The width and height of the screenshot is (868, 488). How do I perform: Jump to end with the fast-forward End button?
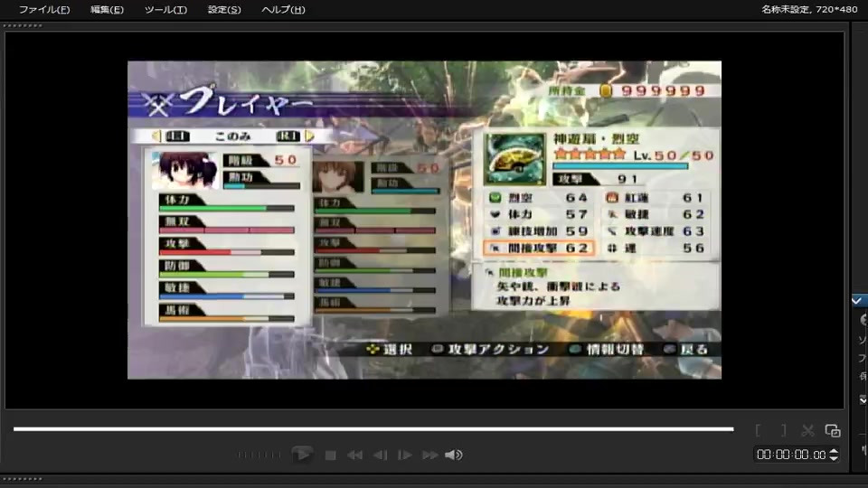coord(430,455)
